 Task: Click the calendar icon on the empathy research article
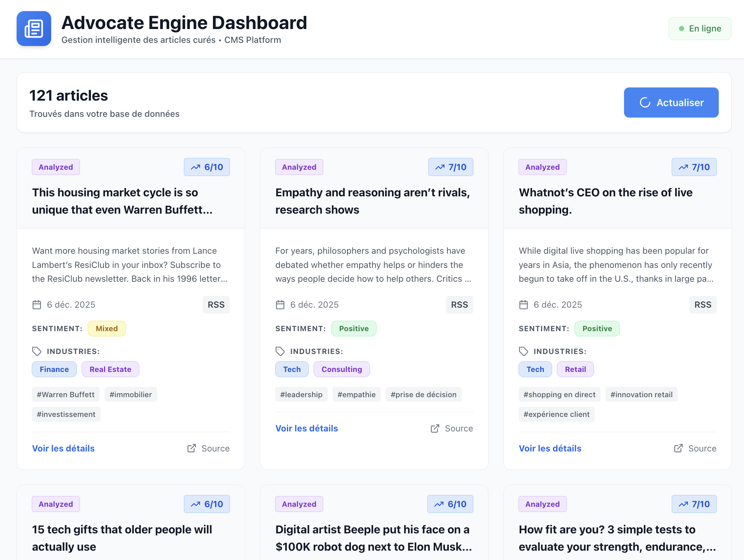click(x=280, y=305)
